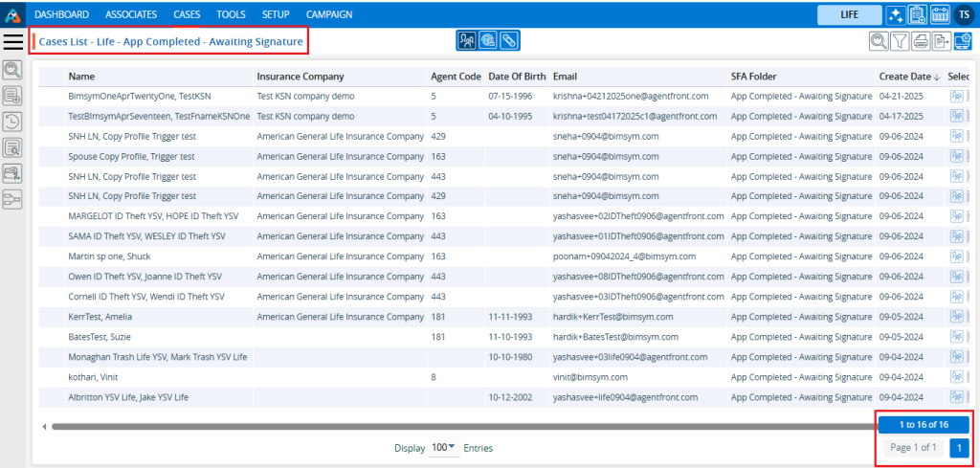Print the cases list
The width and height of the screenshot is (980, 468).
921,40
